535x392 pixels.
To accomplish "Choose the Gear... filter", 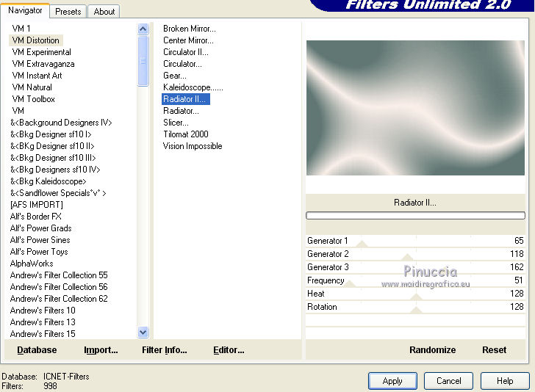I will pyautogui.click(x=175, y=76).
